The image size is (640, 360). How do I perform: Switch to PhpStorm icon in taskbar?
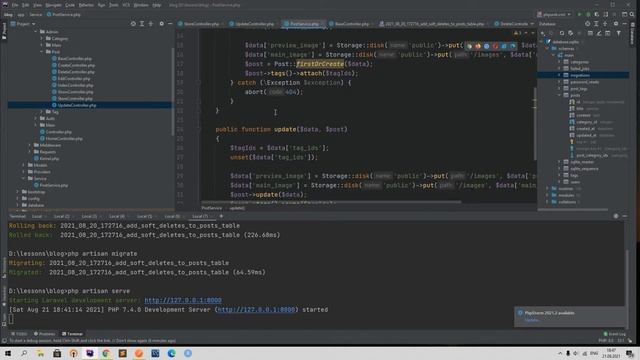(x=90, y=353)
